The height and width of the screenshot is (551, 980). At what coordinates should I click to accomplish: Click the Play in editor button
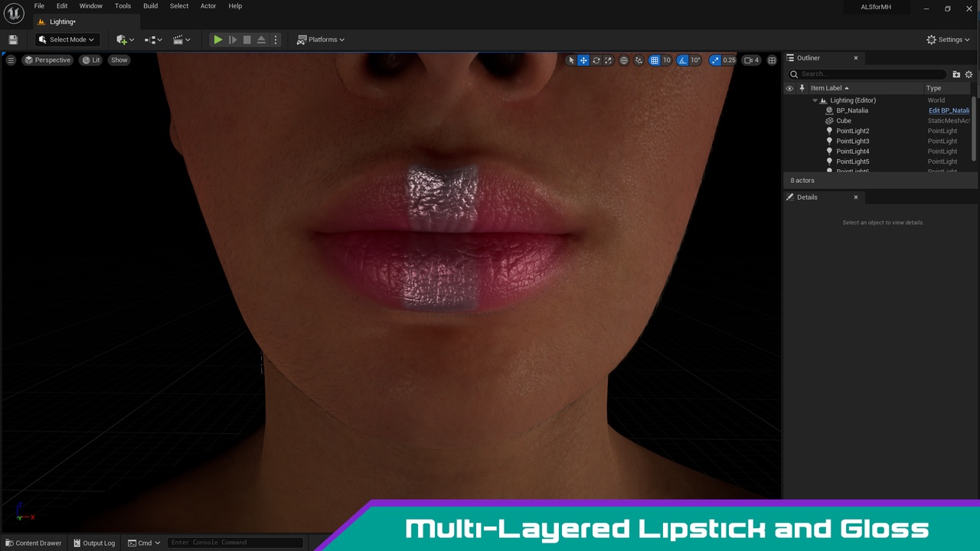point(218,40)
